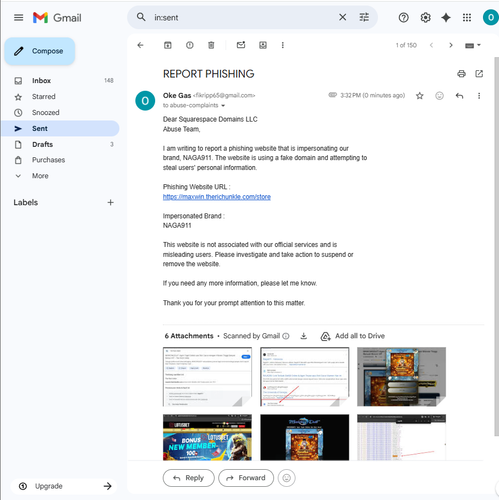Open the Snoozed folder

tap(60, 113)
